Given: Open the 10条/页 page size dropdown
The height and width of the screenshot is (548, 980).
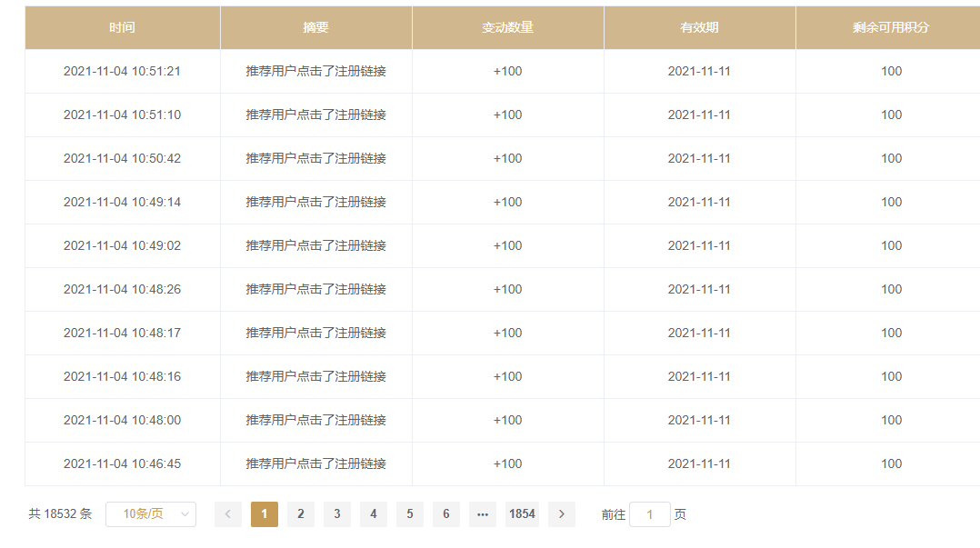Looking at the screenshot, I should point(151,514).
